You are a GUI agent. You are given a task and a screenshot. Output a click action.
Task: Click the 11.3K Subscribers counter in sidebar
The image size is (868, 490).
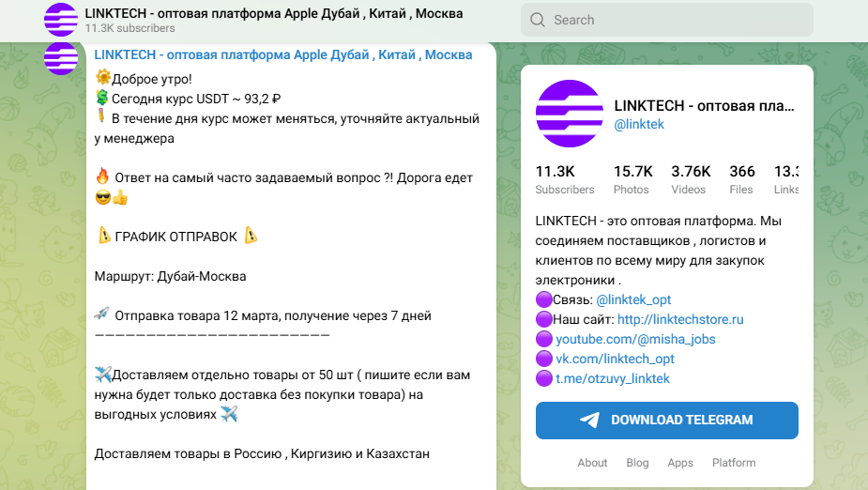coord(565,179)
